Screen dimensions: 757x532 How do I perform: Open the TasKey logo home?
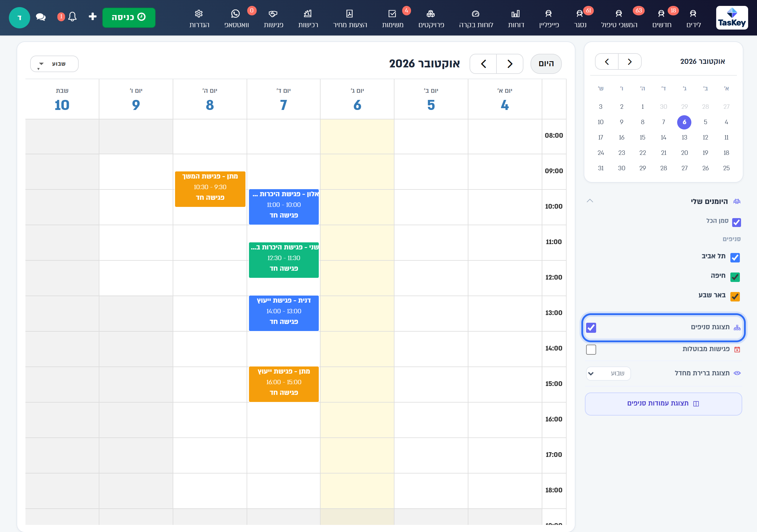[x=732, y=18]
